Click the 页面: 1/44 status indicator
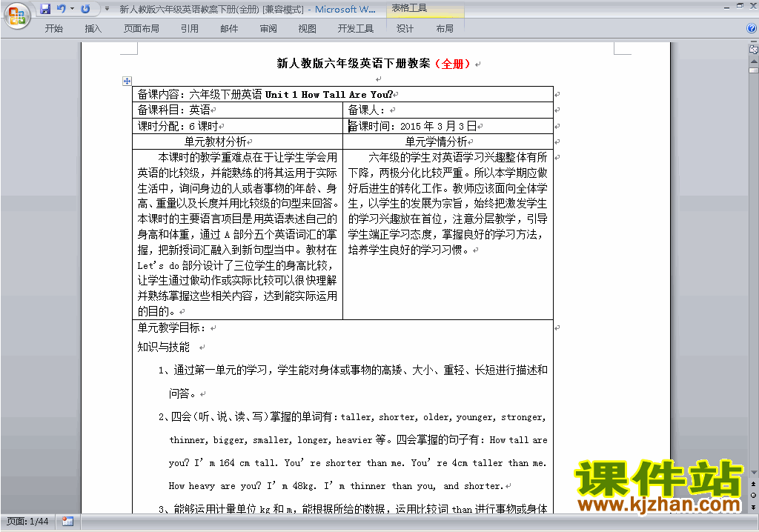Image resolution: width=759 pixels, height=532 pixels. pos(27,522)
